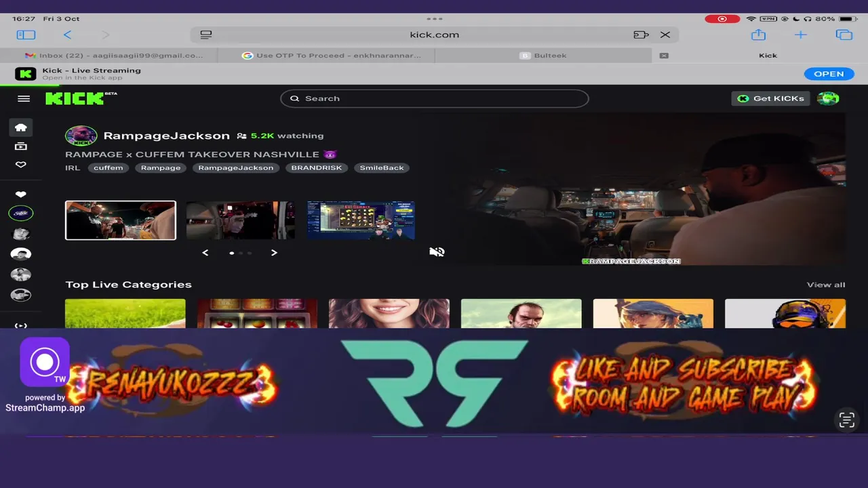Close the Kick tab with its X
Screen dimensions: 868x488
coord(664,56)
